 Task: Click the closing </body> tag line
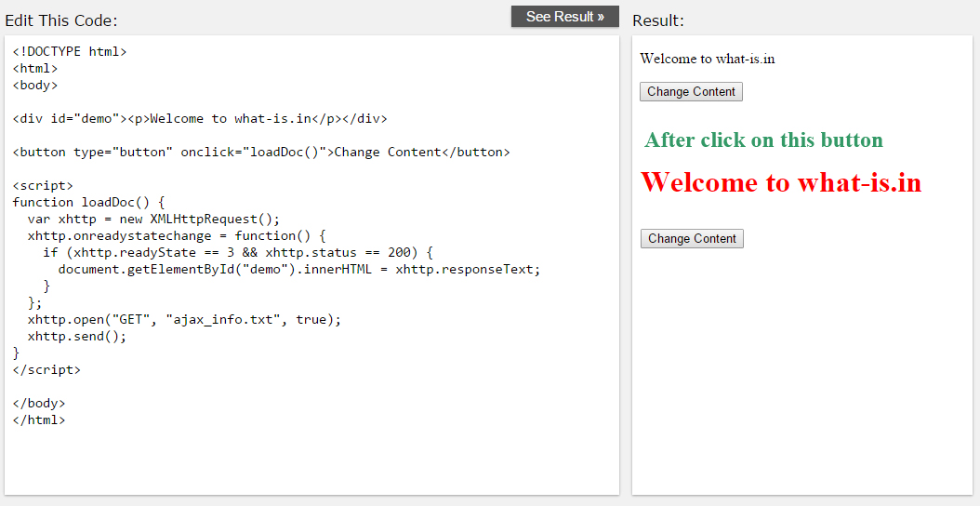pos(39,404)
